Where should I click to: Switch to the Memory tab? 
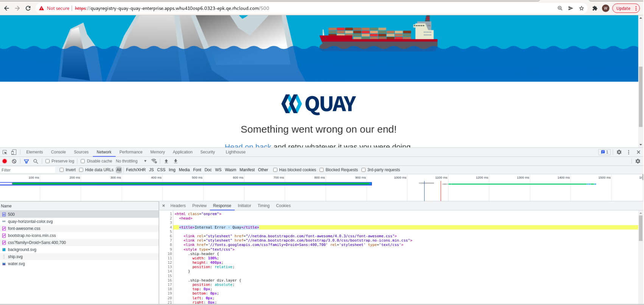158,152
